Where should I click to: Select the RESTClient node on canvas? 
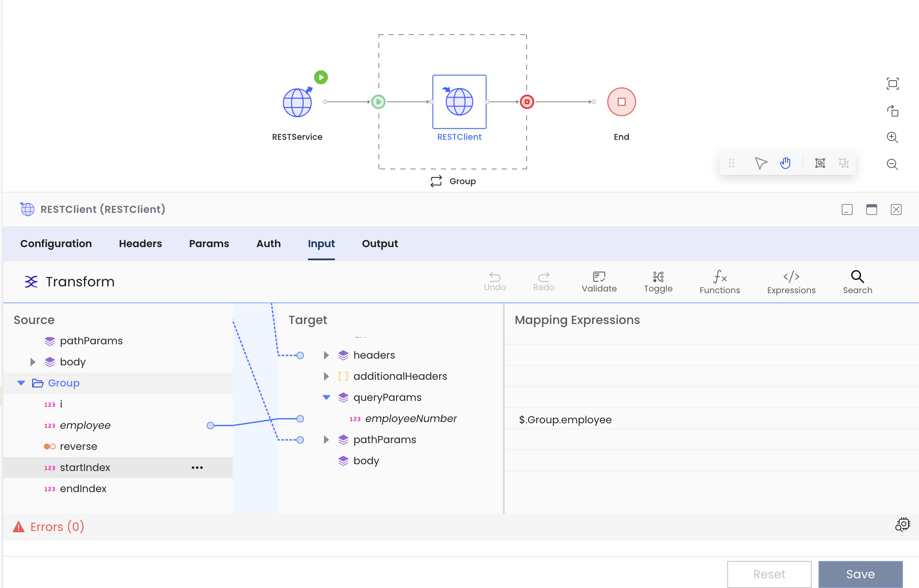click(459, 102)
